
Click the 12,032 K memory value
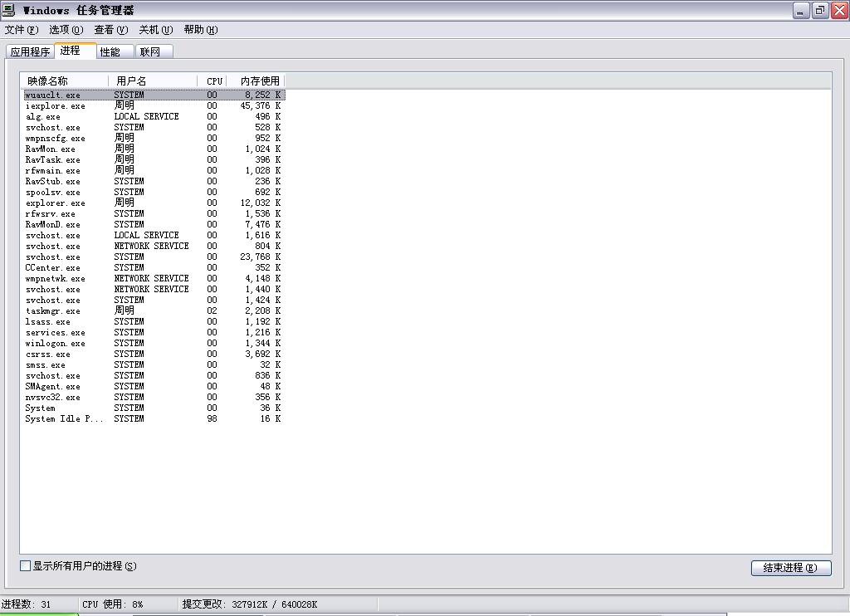point(260,203)
